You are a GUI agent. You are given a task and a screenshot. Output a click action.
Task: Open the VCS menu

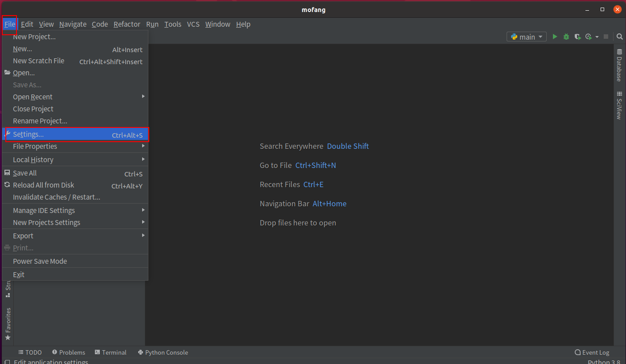pyautogui.click(x=193, y=24)
